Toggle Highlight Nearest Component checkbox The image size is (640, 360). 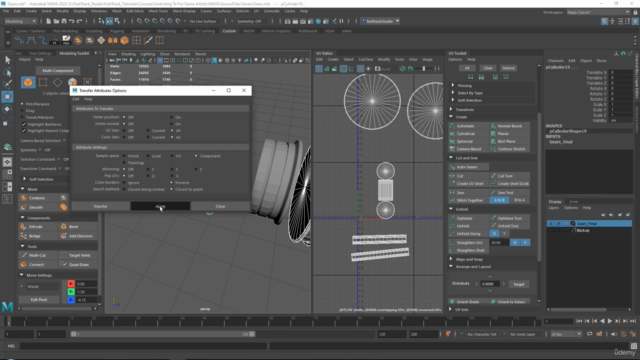tap(24, 131)
